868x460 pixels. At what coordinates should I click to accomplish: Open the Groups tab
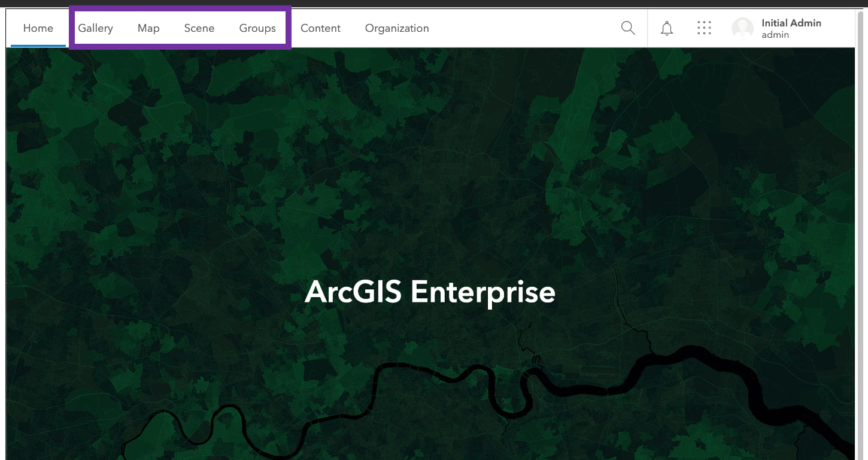point(257,28)
